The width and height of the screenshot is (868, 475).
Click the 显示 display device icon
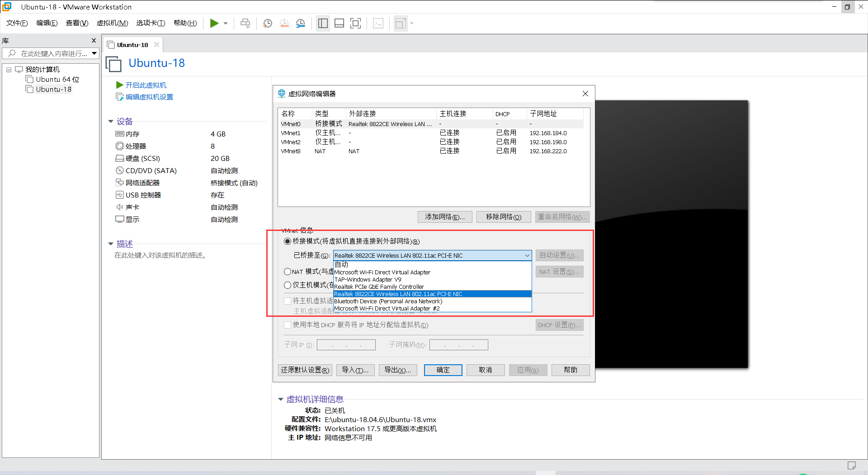120,219
